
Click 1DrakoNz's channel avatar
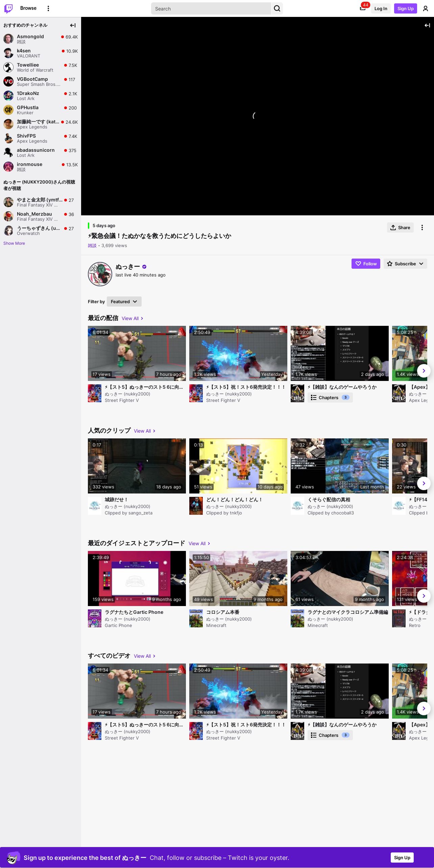[8, 96]
